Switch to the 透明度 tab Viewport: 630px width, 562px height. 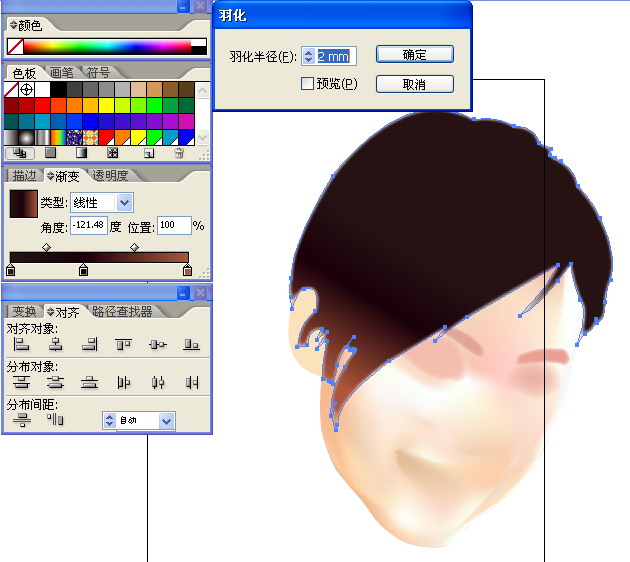point(110,176)
